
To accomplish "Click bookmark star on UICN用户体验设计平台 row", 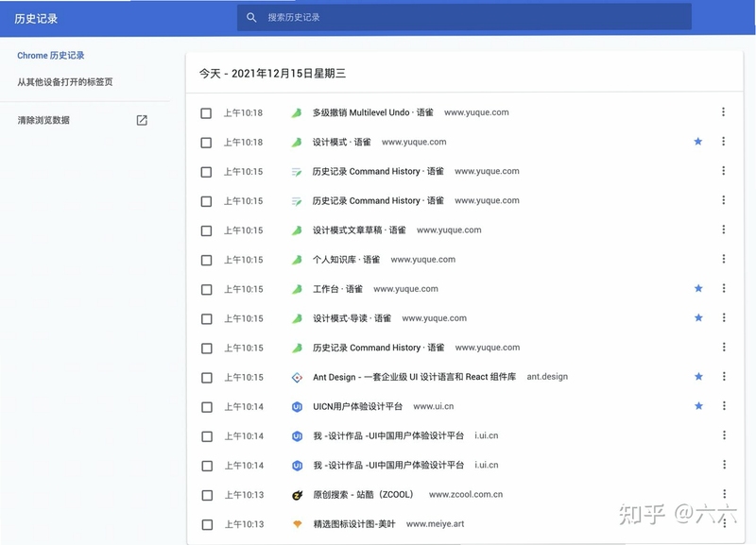I will [698, 406].
